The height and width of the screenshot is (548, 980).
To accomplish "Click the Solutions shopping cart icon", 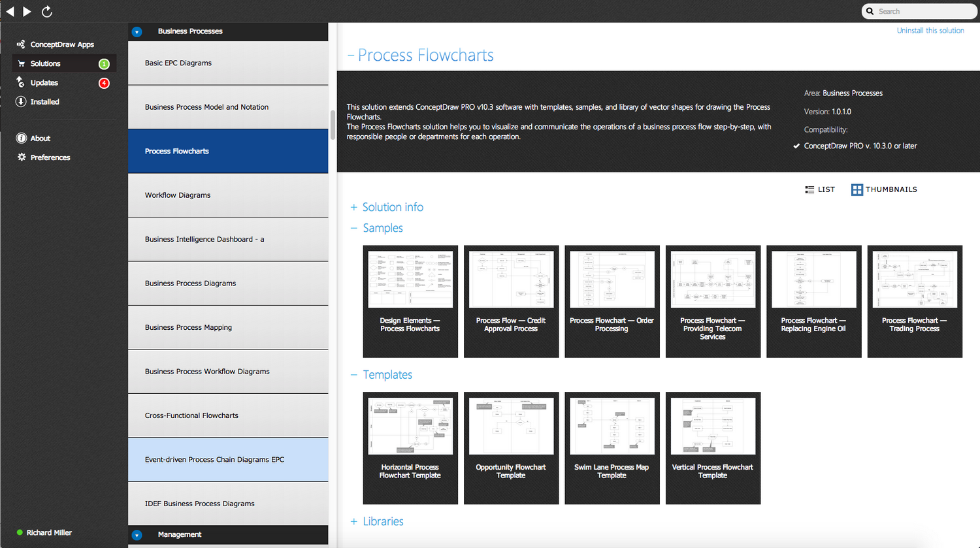I will click(x=21, y=63).
